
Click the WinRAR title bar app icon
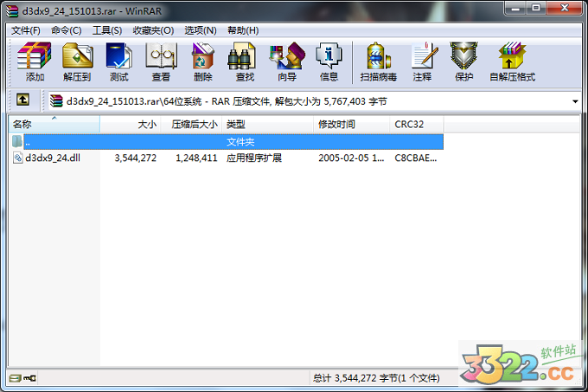(x=12, y=11)
